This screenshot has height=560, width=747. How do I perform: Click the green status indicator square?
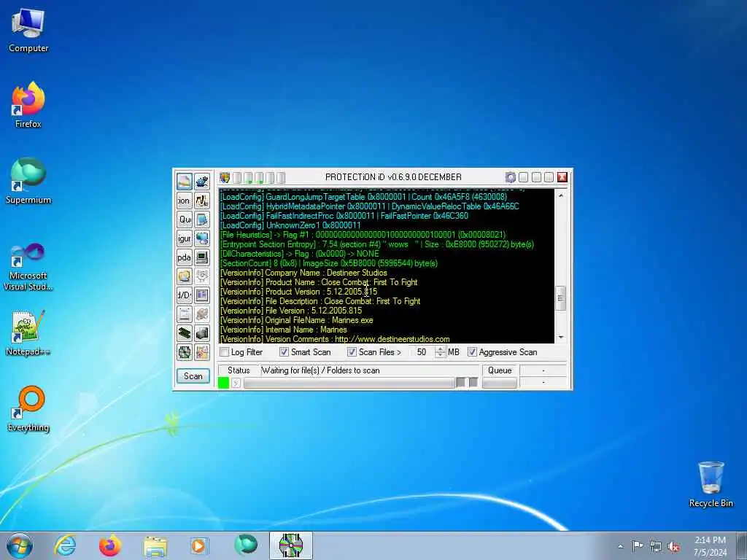(x=223, y=382)
